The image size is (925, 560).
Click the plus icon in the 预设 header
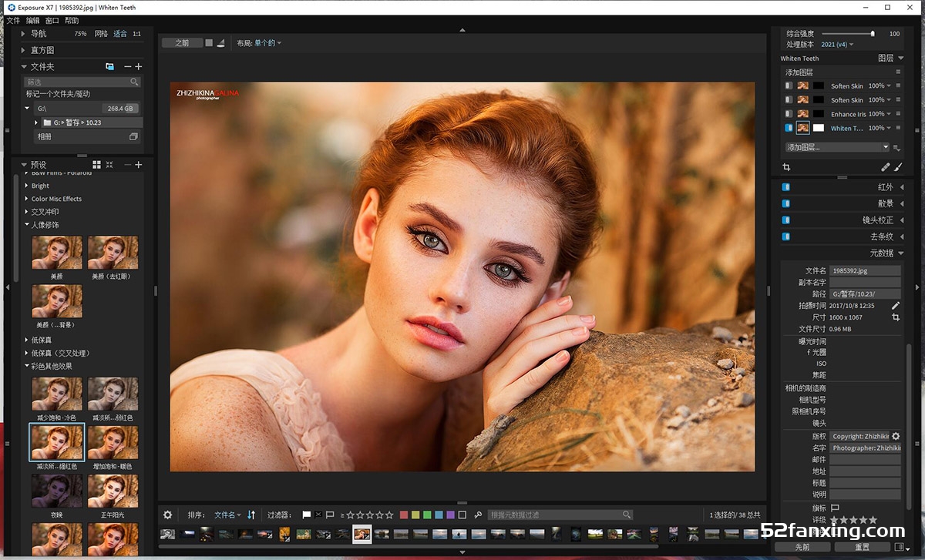click(x=139, y=165)
